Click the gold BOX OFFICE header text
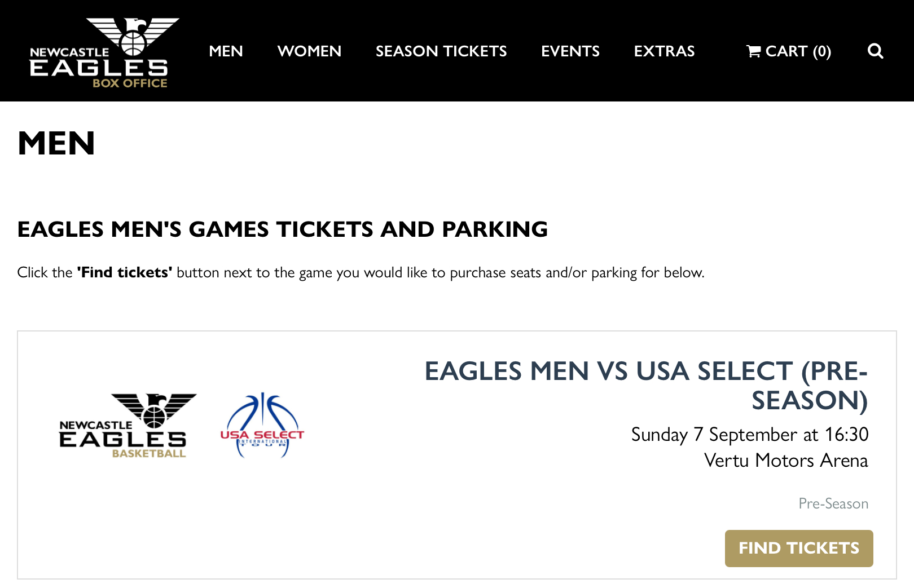 click(130, 83)
